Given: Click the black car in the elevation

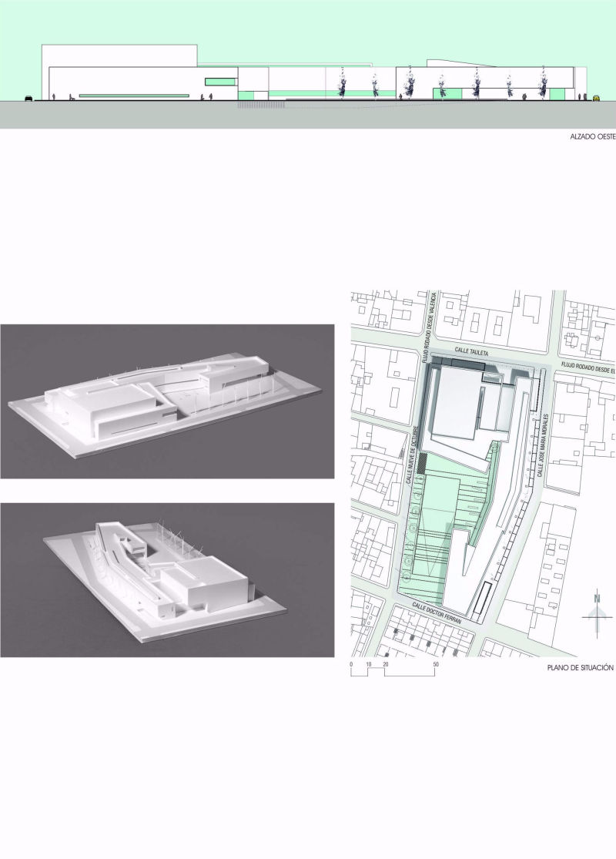Looking at the screenshot, I should [x=28, y=98].
